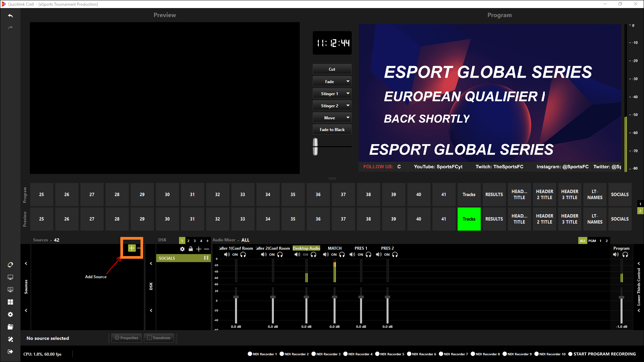Monitor Program output with headphones icon
The width and height of the screenshot is (644, 362).
click(x=625, y=255)
